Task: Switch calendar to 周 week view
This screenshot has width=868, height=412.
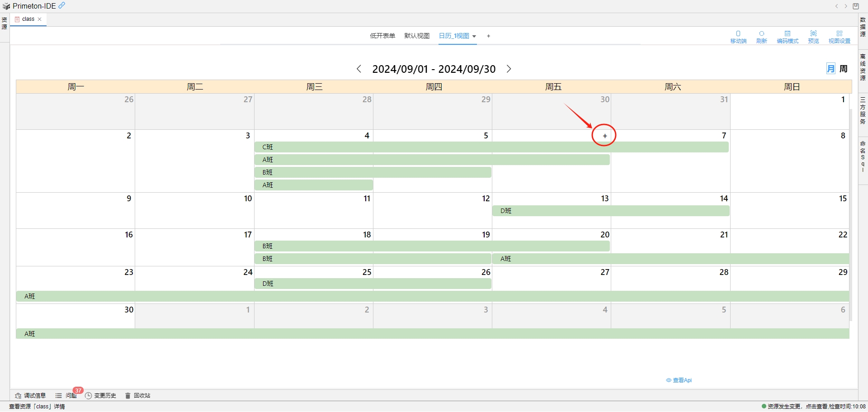Action: [x=843, y=68]
